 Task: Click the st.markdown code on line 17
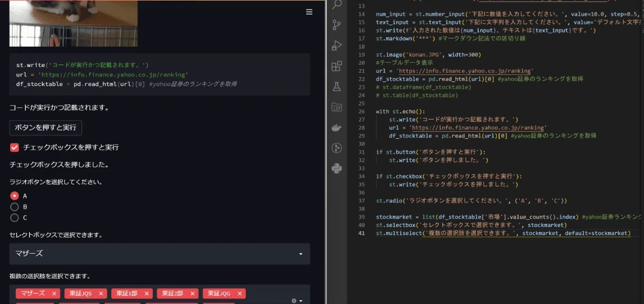tap(451, 39)
